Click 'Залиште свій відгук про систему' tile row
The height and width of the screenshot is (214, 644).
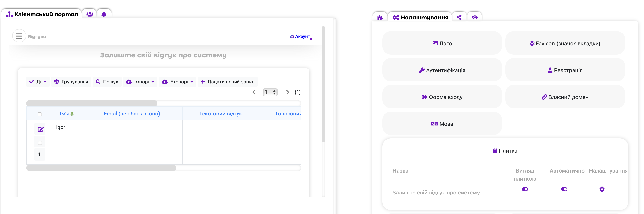(x=436, y=193)
